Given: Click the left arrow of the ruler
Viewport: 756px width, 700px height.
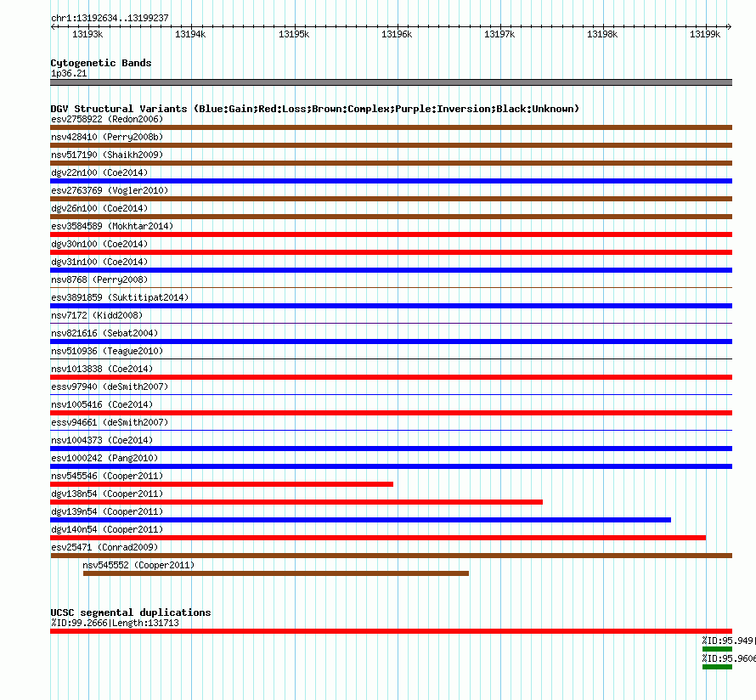Looking at the screenshot, I should point(53,26).
